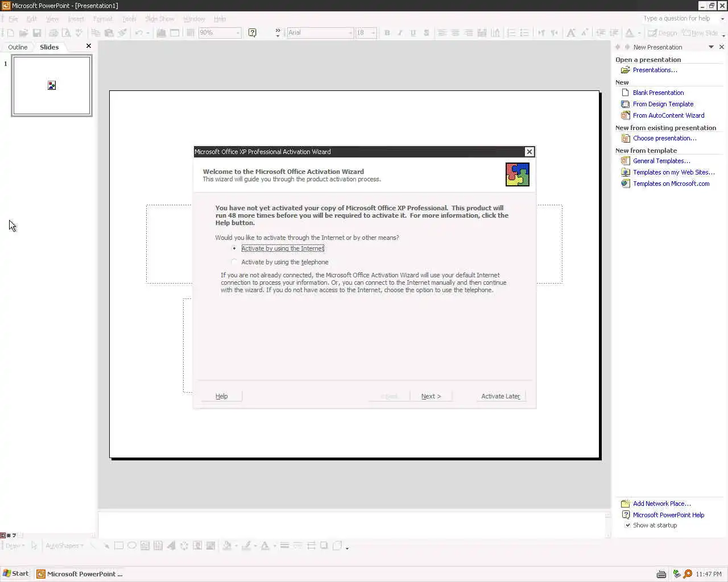The width and height of the screenshot is (728, 582).
Task: Click the Next button in Activation Wizard
Action: (x=431, y=396)
